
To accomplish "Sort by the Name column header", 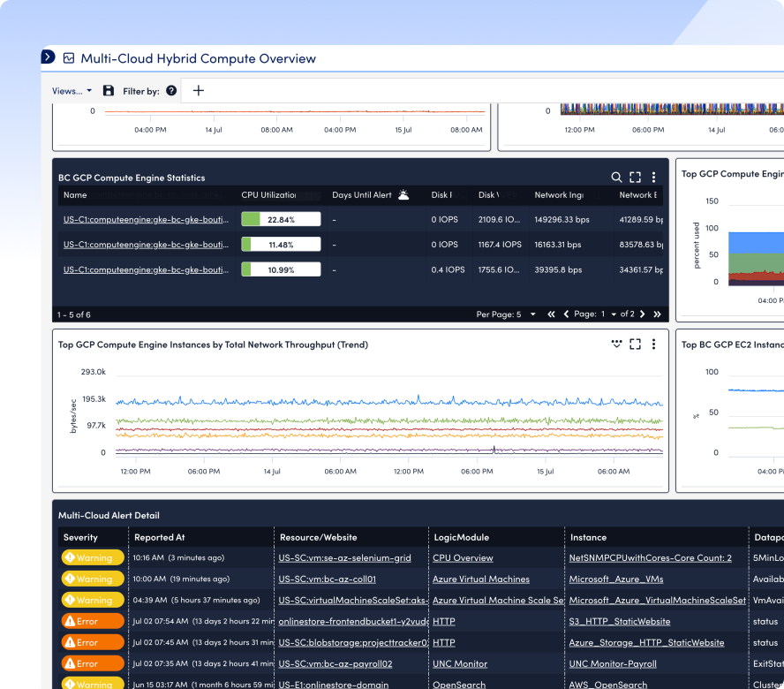I will pyautogui.click(x=75, y=195).
